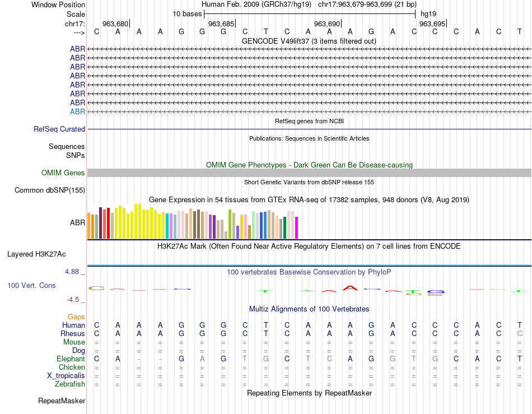Click the GENCODE V49lift37 track title

click(x=309, y=41)
